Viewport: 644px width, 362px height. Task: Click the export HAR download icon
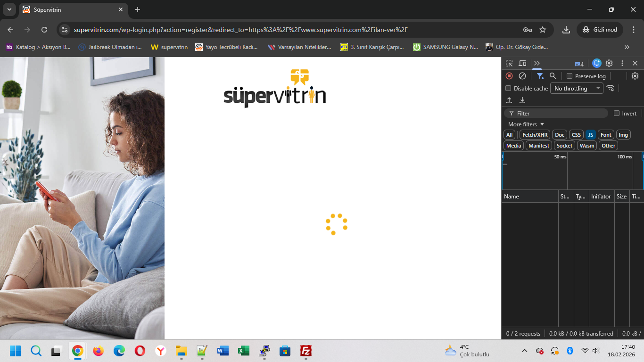[x=522, y=100]
